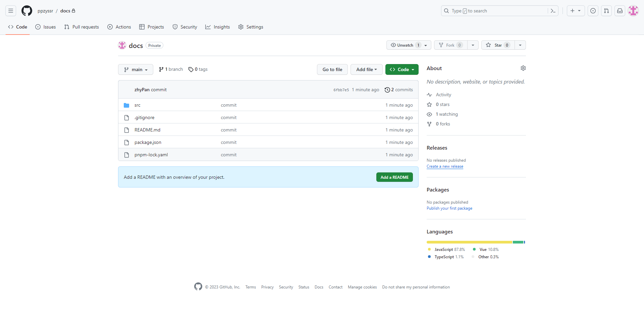Screen dimensions: 644x323
Task: Click Create a new release link
Action: tap(445, 166)
